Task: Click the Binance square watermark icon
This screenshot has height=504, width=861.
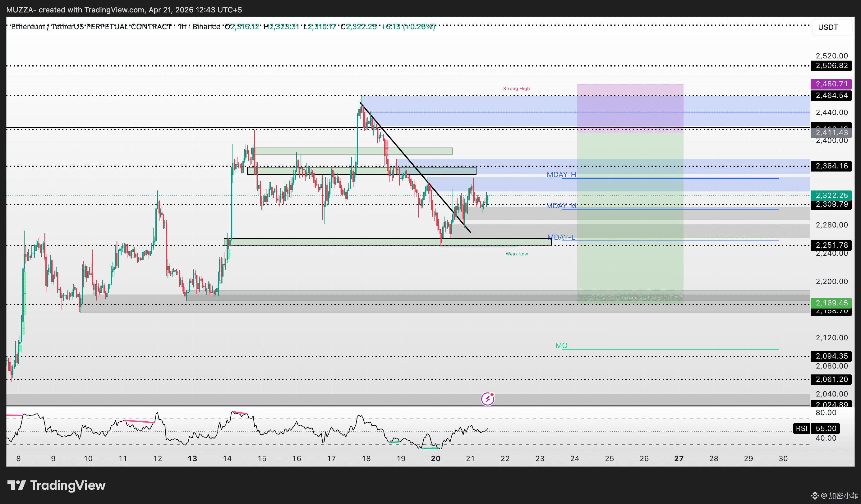Action: click(815, 496)
